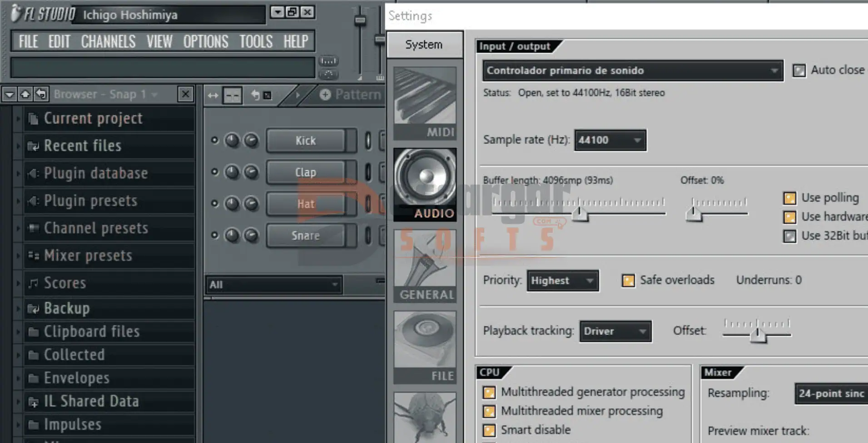The image size is (868, 443).
Task: Open the FILE settings page
Action: click(425, 347)
